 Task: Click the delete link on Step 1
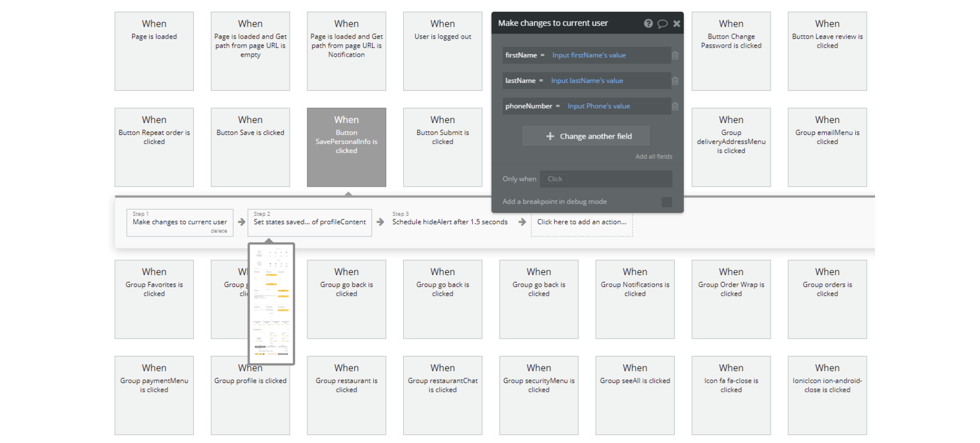(x=218, y=231)
